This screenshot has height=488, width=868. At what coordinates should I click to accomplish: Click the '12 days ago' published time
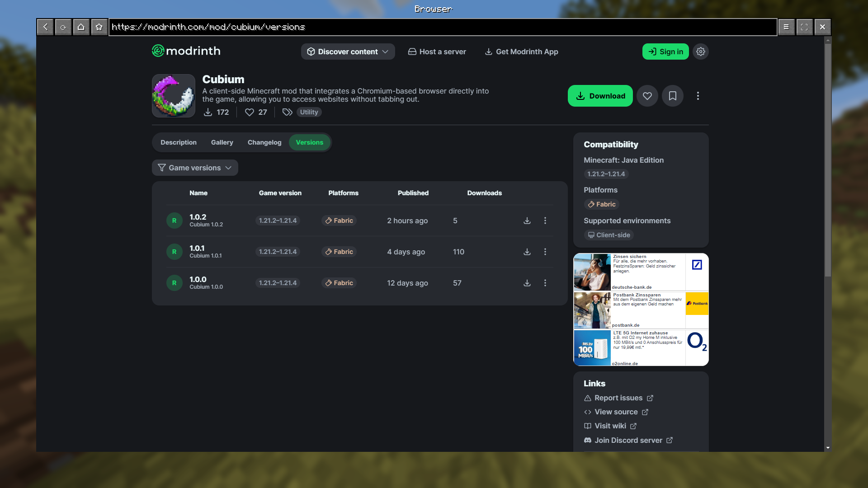(x=407, y=283)
